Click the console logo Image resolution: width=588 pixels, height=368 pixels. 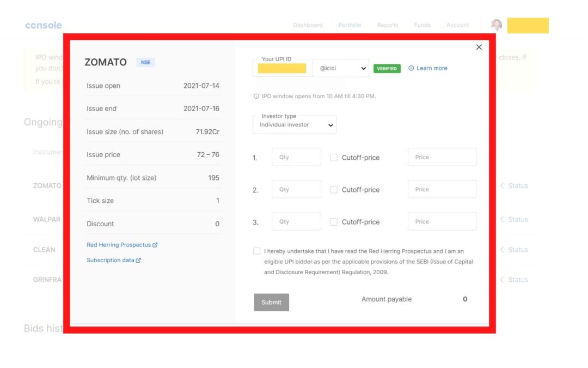click(x=44, y=25)
